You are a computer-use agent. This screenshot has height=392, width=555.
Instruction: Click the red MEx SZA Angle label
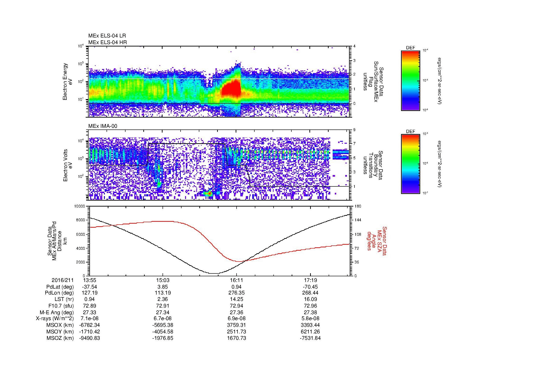click(x=377, y=241)
